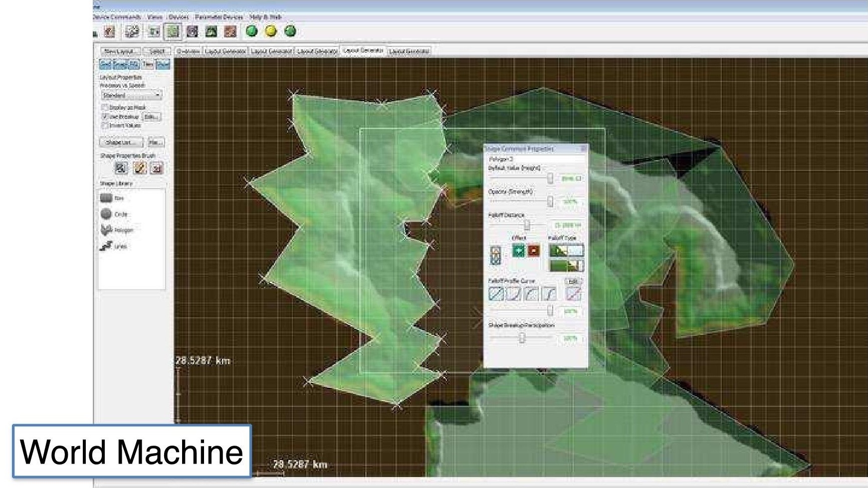Click the pink Shape Properties Brush icon

click(157, 168)
